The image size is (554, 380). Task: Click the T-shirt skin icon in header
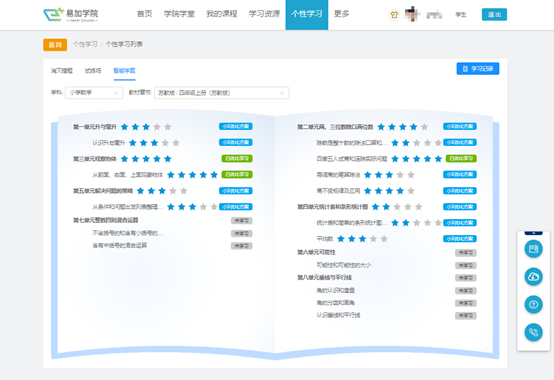(x=394, y=15)
